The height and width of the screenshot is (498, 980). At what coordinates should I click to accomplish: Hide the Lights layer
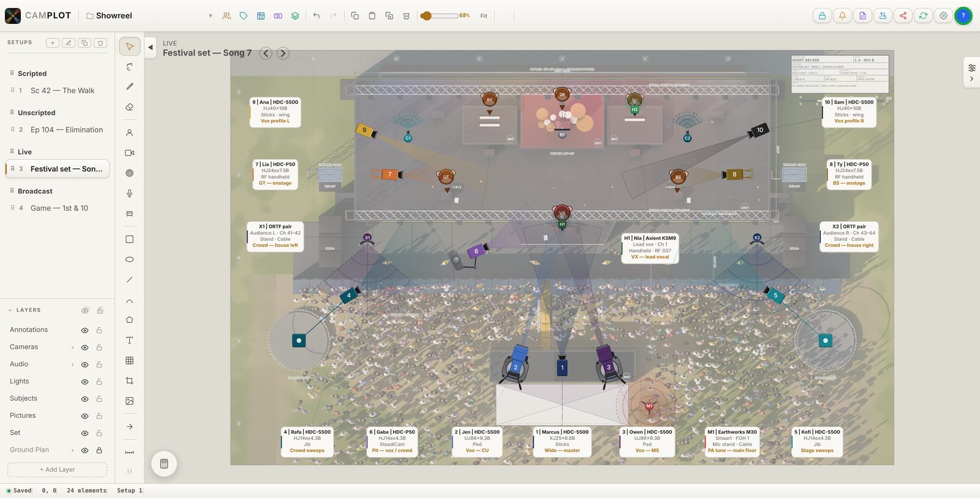(x=85, y=382)
